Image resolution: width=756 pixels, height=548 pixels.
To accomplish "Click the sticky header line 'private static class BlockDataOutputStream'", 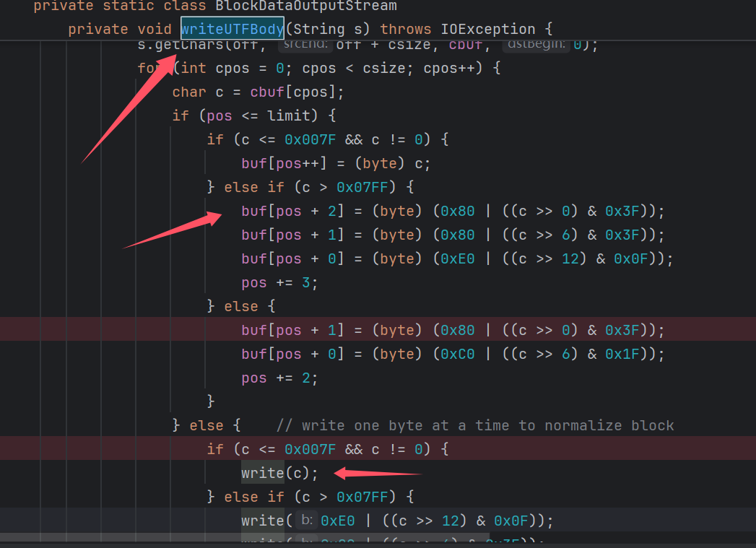I will pos(215,6).
